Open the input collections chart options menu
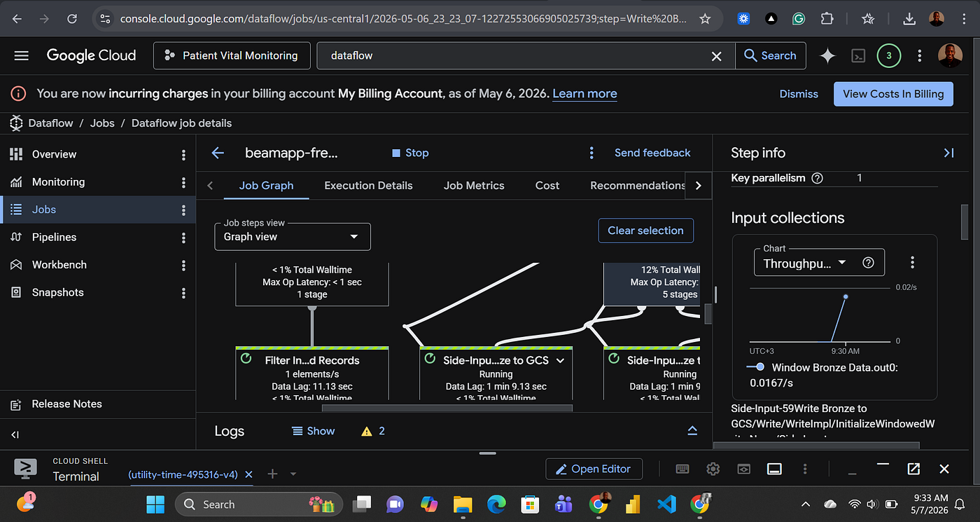The image size is (980, 522). tap(912, 263)
